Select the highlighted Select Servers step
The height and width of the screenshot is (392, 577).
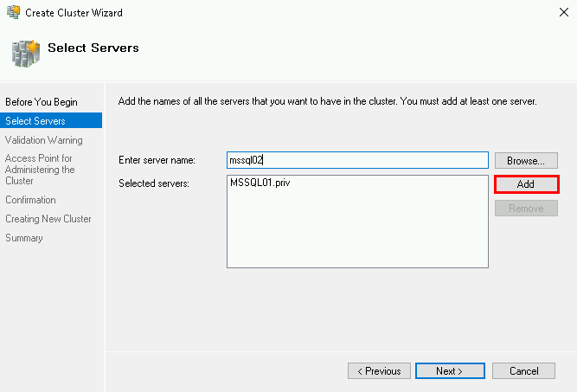tap(35, 121)
